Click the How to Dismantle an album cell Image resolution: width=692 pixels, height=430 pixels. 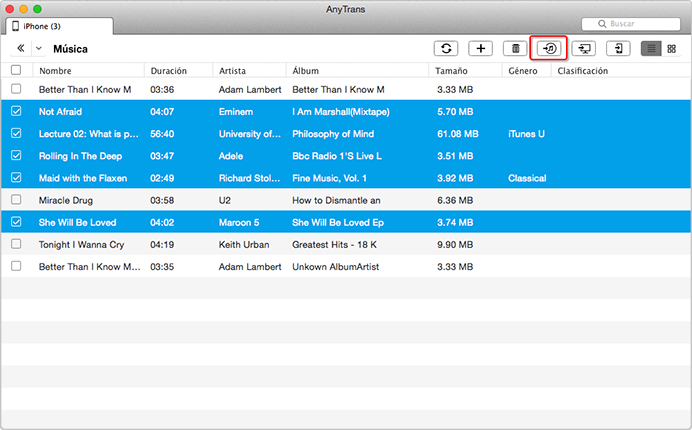point(336,200)
